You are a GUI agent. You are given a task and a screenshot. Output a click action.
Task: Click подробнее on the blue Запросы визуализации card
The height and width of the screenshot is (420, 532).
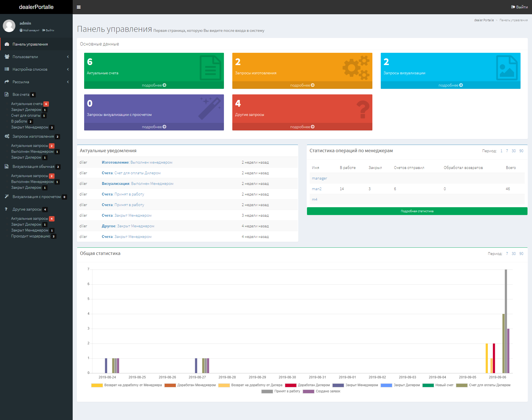click(451, 85)
